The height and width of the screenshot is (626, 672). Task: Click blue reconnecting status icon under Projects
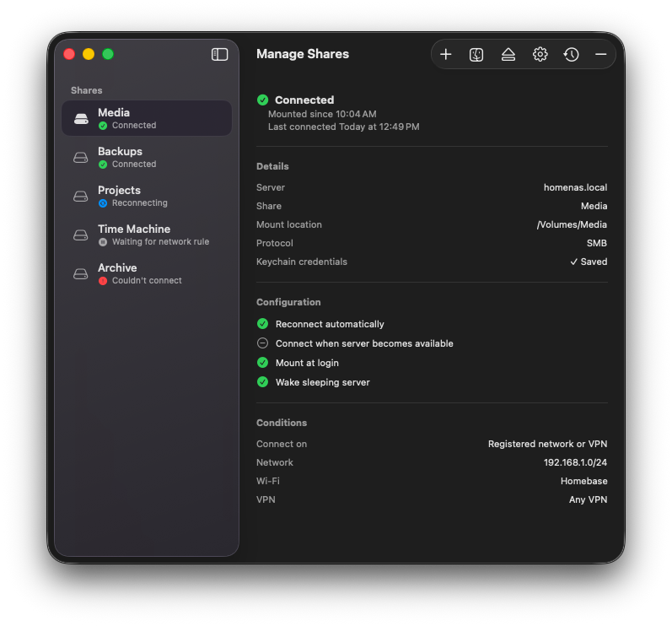click(103, 203)
